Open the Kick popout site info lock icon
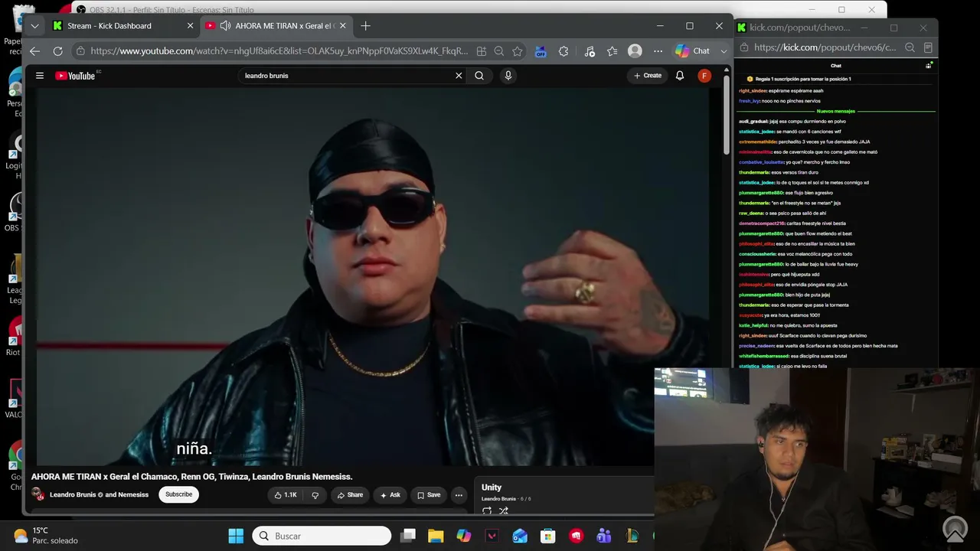980x551 pixels. point(743,47)
